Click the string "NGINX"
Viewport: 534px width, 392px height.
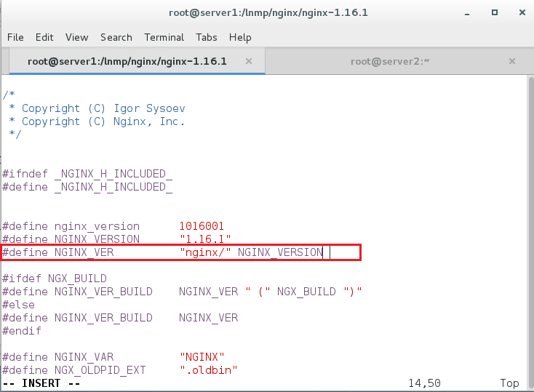pyautogui.click(x=202, y=357)
